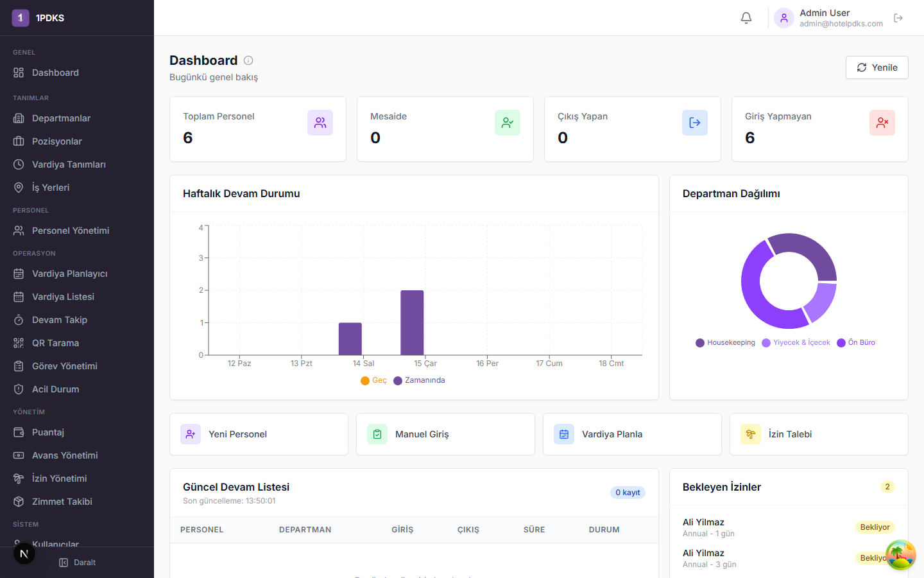Screen dimensions: 924x578
Task: Collapse the sidebar with Daralt
Action: [77, 563]
